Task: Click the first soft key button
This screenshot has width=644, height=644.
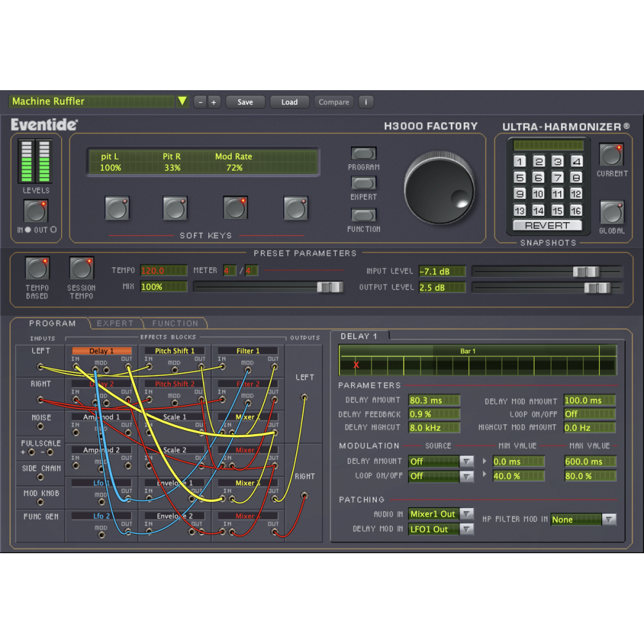Action: click(x=117, y=209)
